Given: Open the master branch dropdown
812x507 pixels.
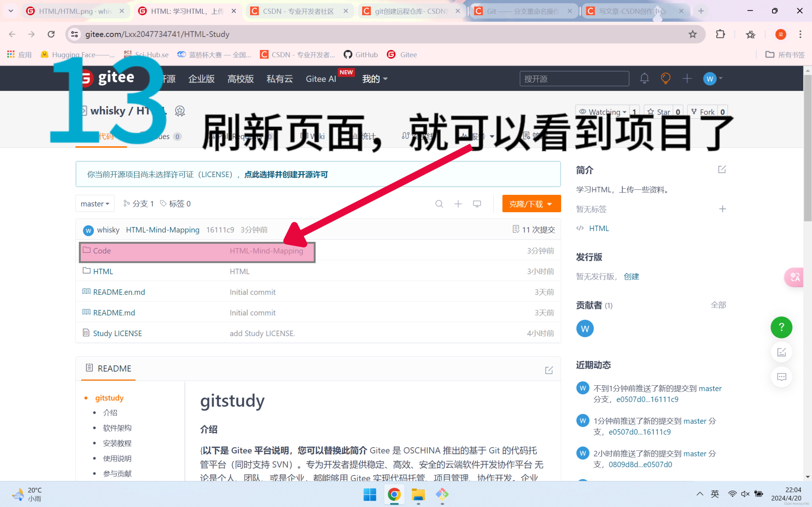Looking at the screenshot, I should tap(95, 204).
